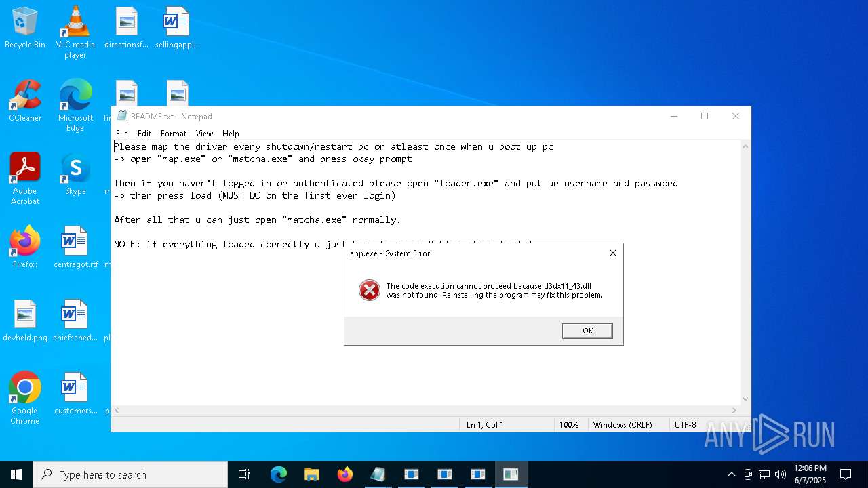Screen dimensions: 868x488
Task: Click OK in System Error dialog
Action: (587, 331)
